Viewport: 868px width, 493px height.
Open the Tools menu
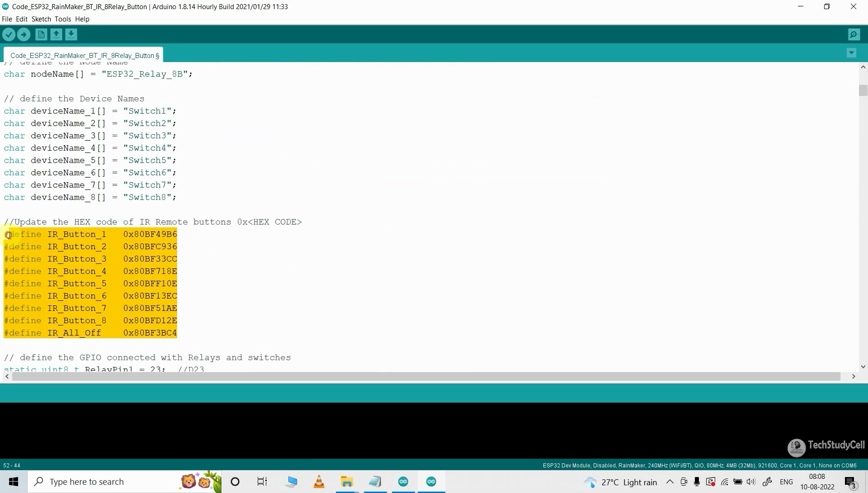[x=62, y=19]
